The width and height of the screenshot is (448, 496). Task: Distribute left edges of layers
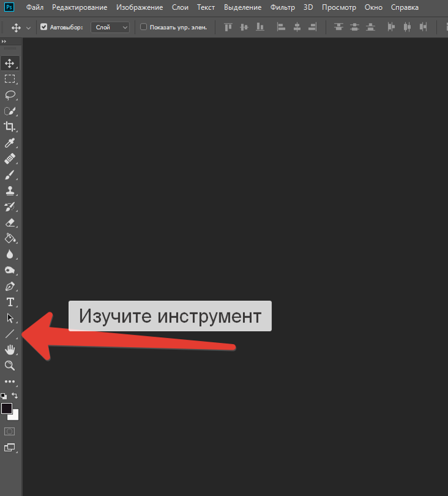point(391,27)
